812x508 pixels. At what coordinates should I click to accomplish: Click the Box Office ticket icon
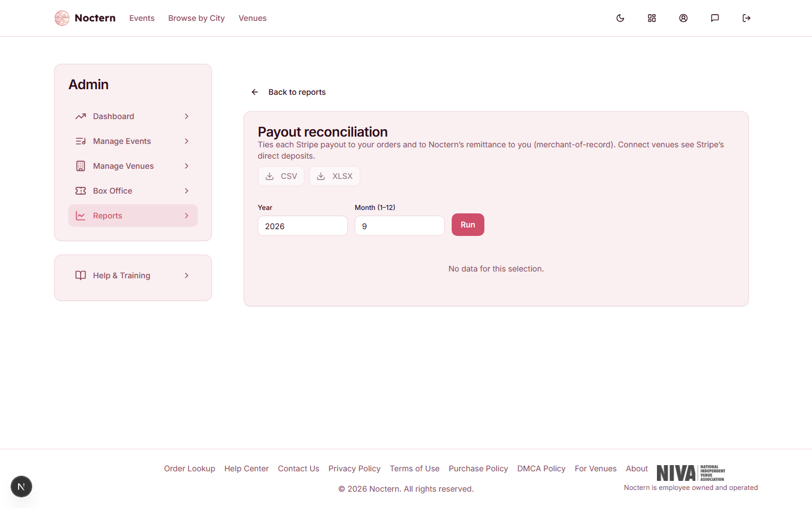coord(81,191)
